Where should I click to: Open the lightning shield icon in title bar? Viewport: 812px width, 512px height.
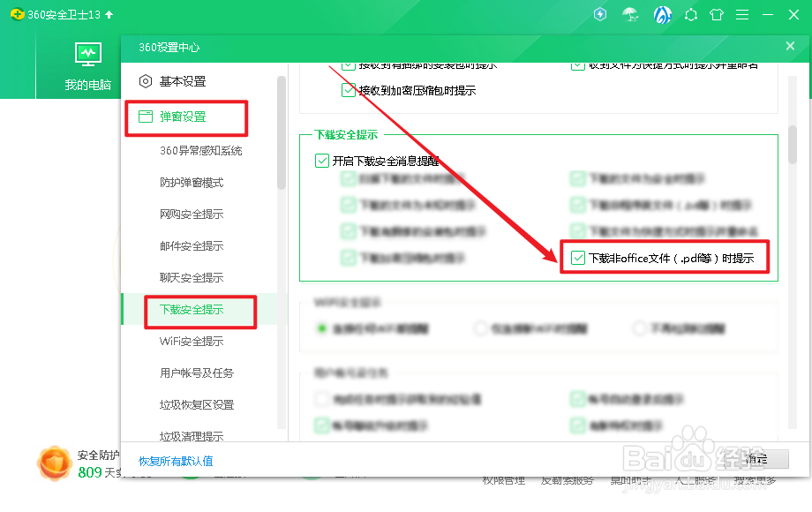(x=599, y=14)
